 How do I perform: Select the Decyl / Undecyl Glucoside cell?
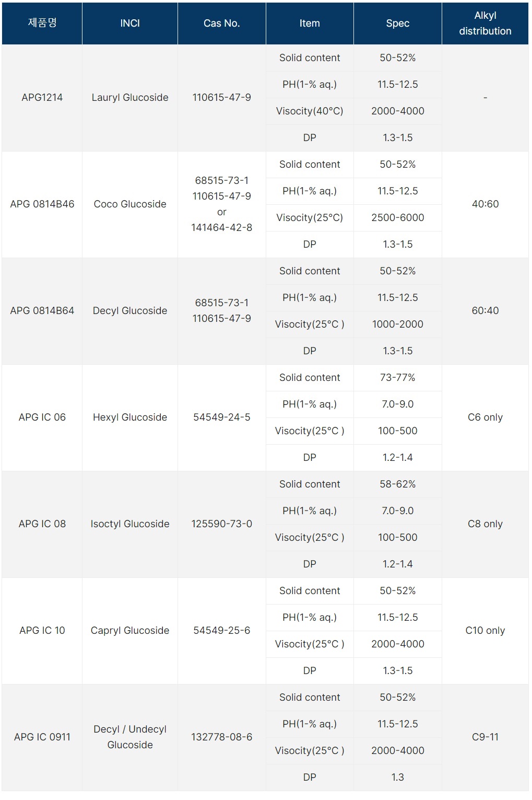130,737
